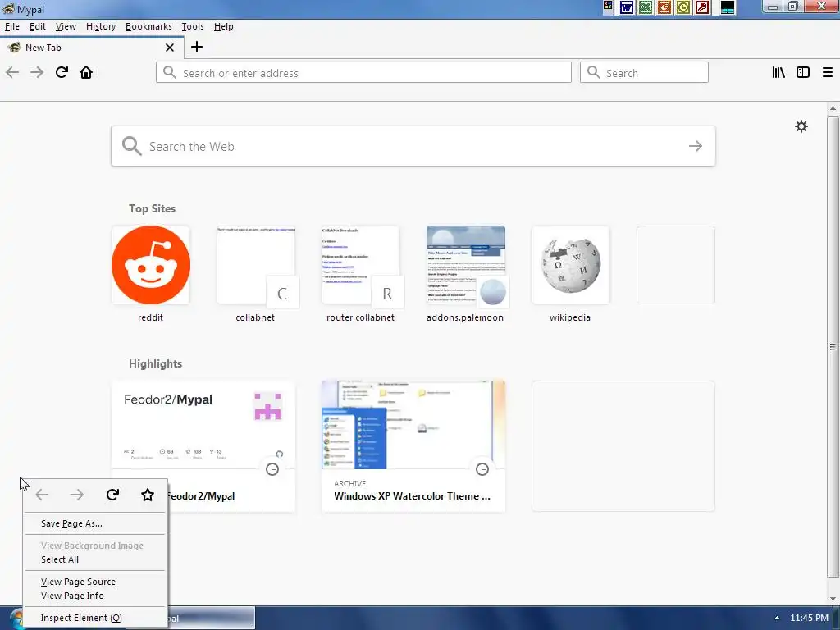This screenshot has height=630, width=840.
Task: Click the Highlights heading
Action: coord(155,363)
